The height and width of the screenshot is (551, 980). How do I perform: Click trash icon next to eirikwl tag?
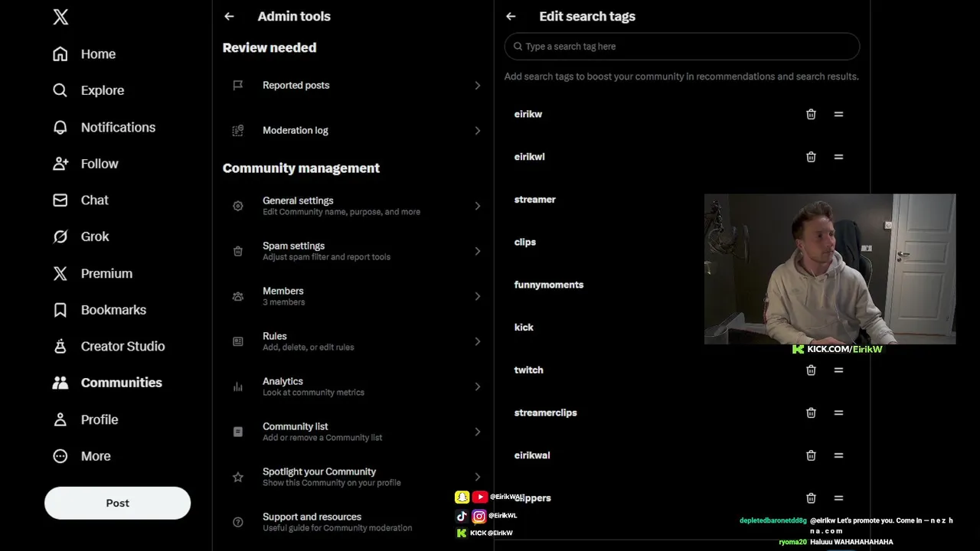(811, 157)
